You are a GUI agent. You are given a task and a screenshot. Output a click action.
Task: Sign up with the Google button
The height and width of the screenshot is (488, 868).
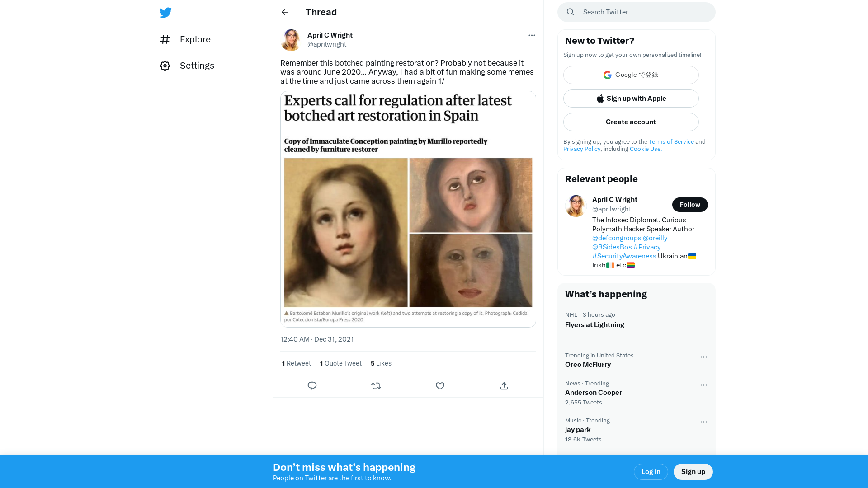(631, 75)
